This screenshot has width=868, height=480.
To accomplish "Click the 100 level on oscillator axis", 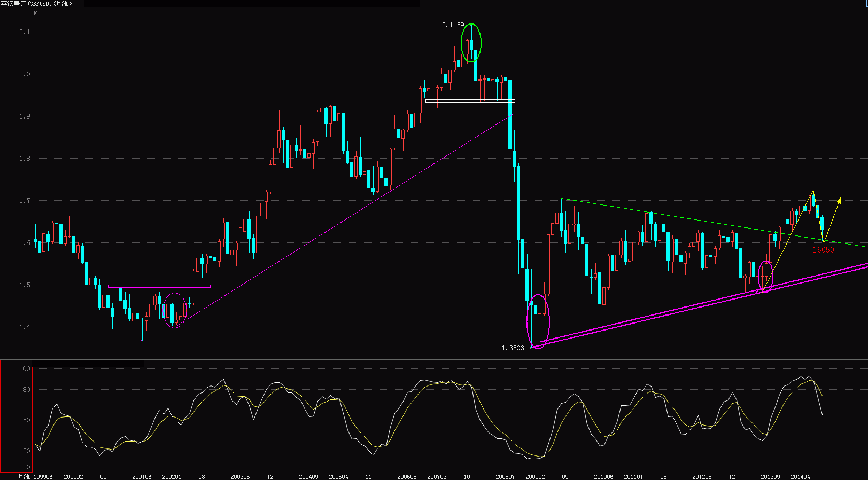I will coord(25,369).
